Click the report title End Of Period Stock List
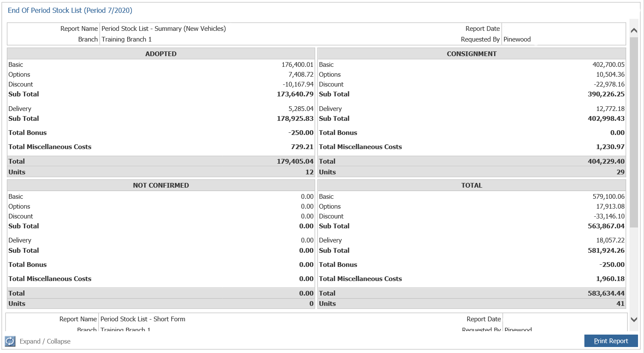Image resolution: width=644 pixels, height=353 pixels. 70,10
